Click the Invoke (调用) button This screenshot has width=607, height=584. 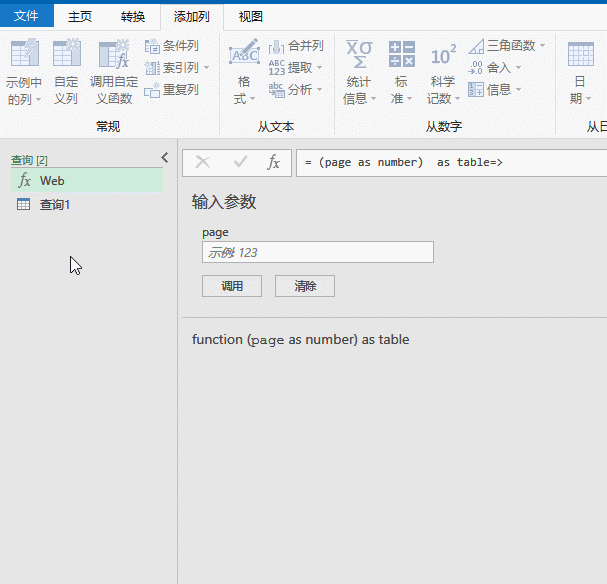pos(232,286)
